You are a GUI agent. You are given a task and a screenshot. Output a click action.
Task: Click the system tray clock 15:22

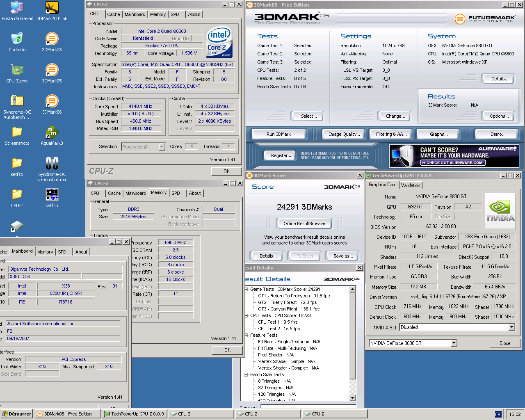click(515, 414)
